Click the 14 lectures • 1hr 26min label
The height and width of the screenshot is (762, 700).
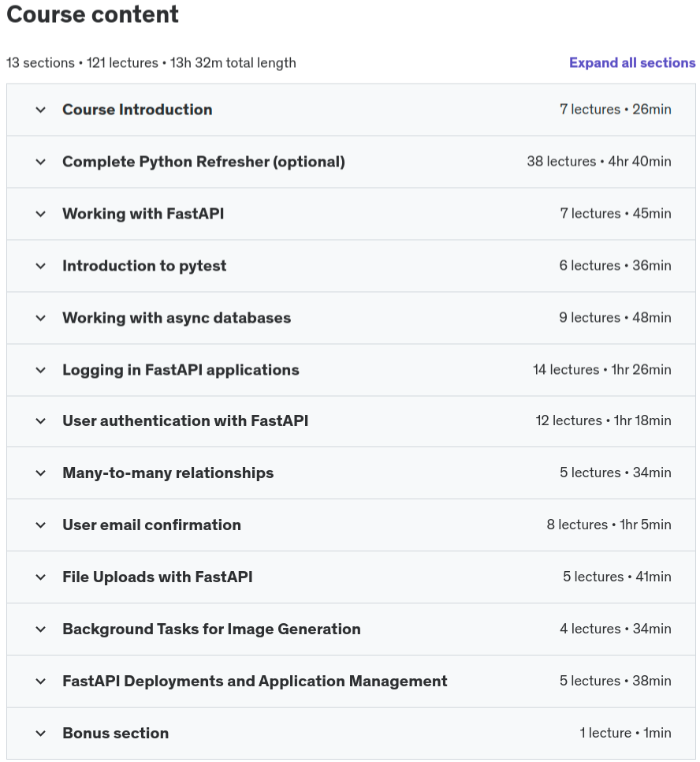pos(602,369)
